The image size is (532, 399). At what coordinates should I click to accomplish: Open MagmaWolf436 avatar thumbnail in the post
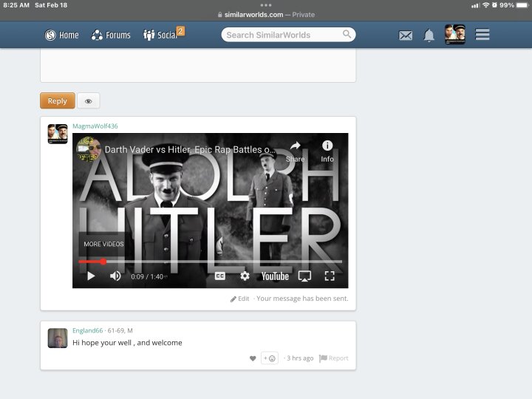(58, 134)
